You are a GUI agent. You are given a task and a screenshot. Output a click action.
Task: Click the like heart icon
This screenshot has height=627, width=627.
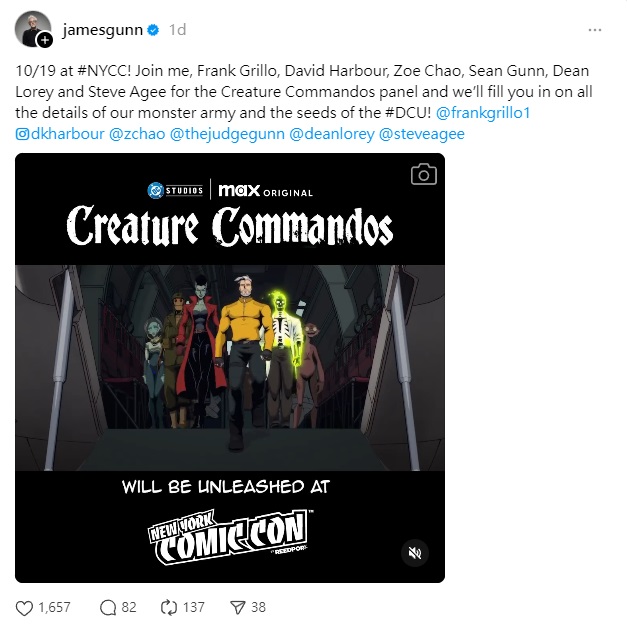[24, 608]
